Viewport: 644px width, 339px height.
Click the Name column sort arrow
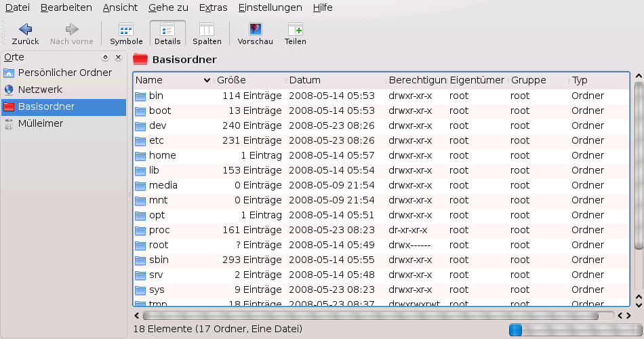[x=207, y=81]
